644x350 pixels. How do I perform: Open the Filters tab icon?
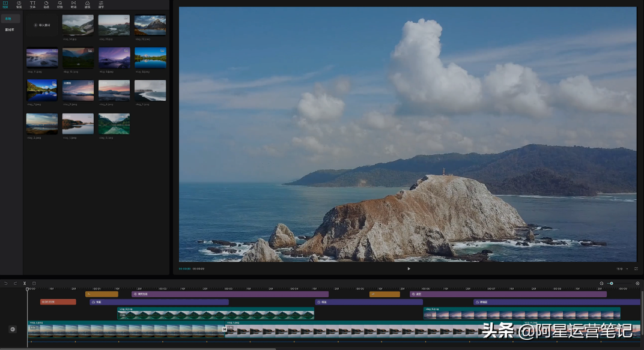point(87,5)
